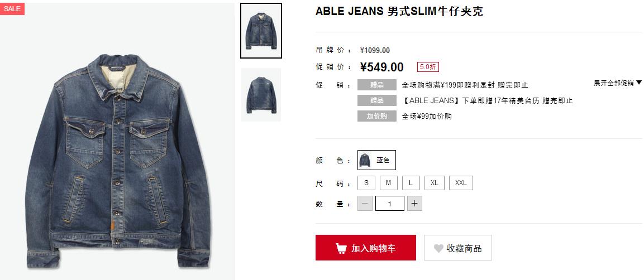
Task: Click the dropdown triangle next to 展开全部促销
Action: click(x=638, y=83)
